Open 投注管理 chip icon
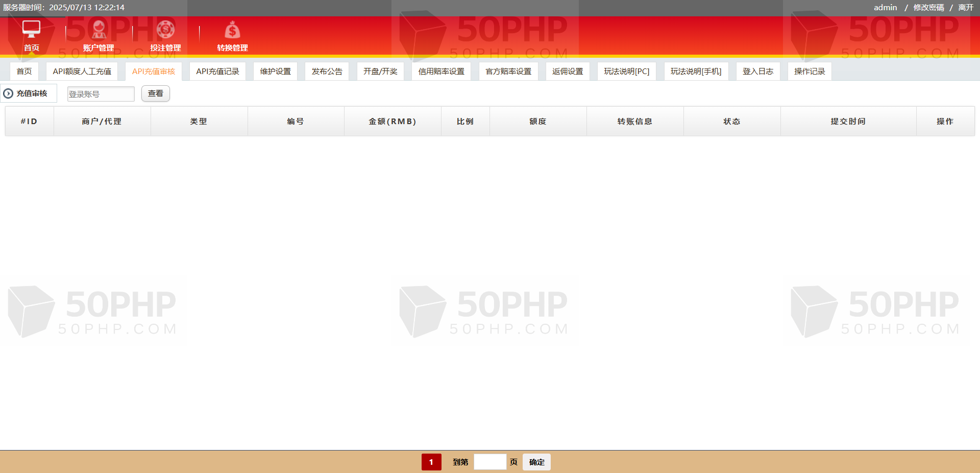Screen dimensions: 980x473 165,30
